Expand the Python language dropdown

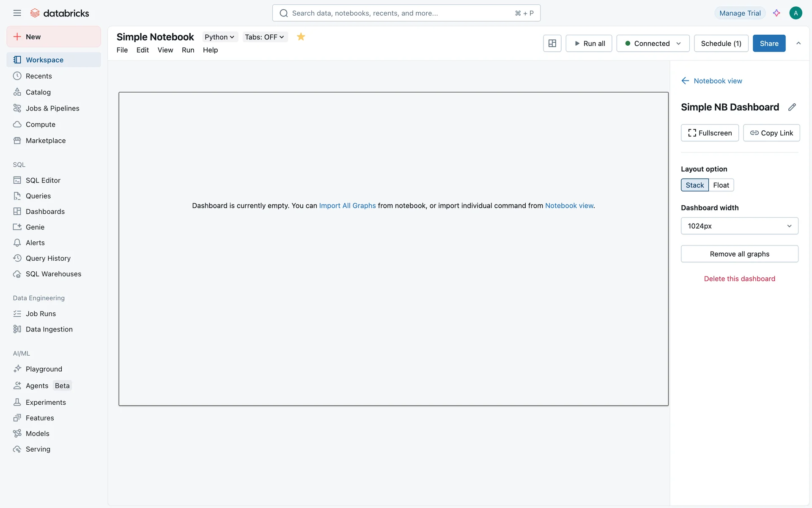click(219, 37)
